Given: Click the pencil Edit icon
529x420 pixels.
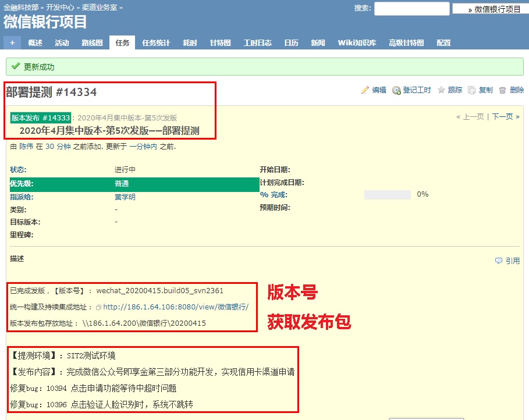Looking at the screenshot, I should 365,90.
